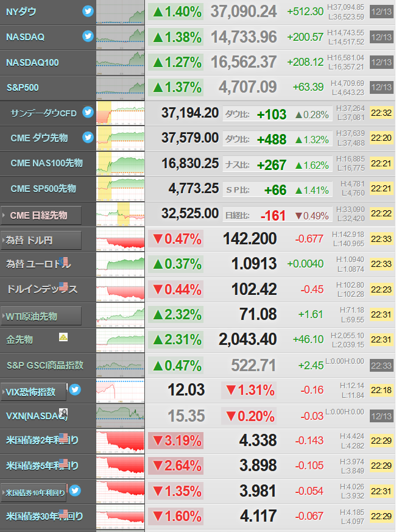Viewport: 396px width, 532px height.
Task: Click the gold price 2,043.40
Action: (248, 339)
